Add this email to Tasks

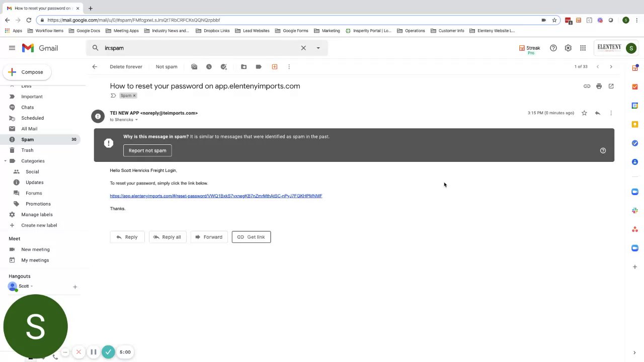click(x=224, y=66)
